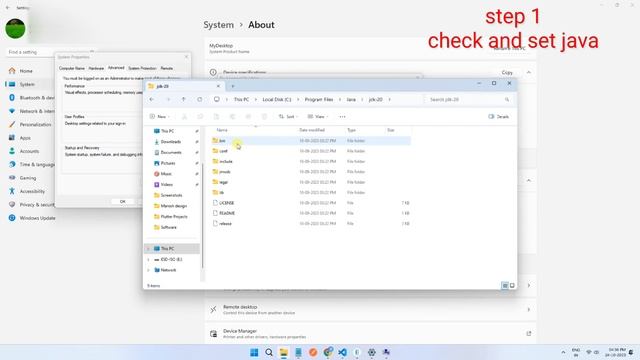Copy the device specifications
The image size is (640, 360).
click(x=507, y=72)
